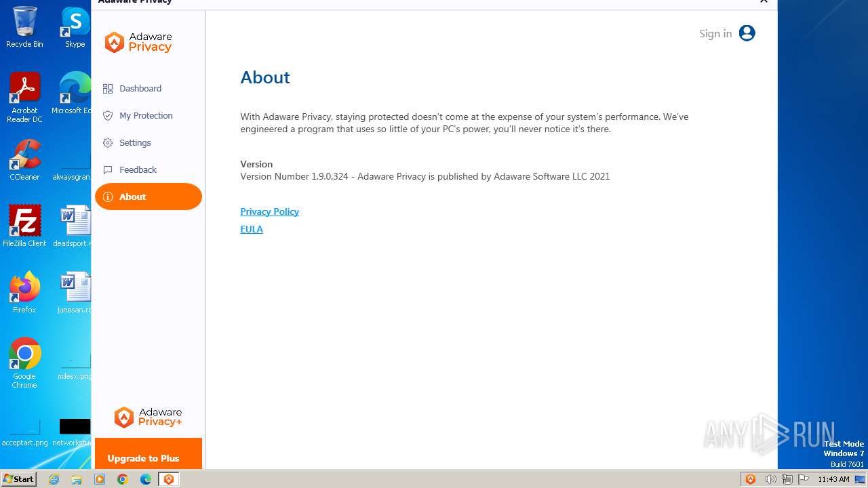This screenshot has width=868, height=488.
Task: Open the junesan document on desktop
Action: [x=73, y=293]
